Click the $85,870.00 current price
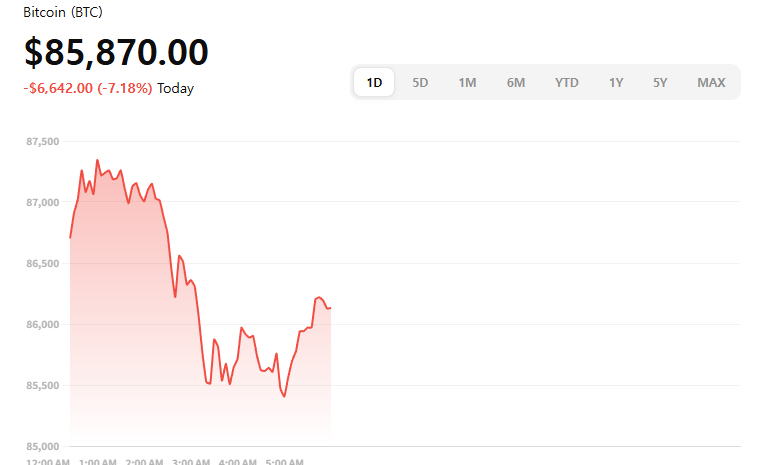The image size is (761, 465). point(116,52)
